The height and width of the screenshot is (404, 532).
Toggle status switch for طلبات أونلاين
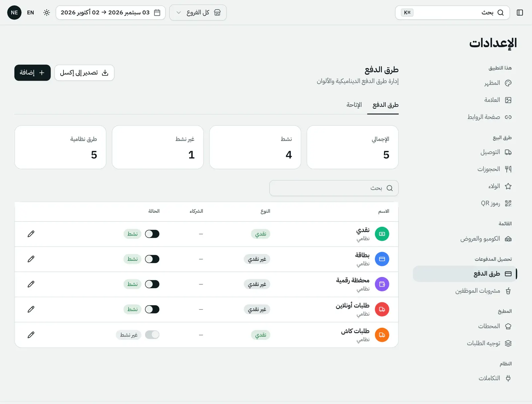[152, 309]
